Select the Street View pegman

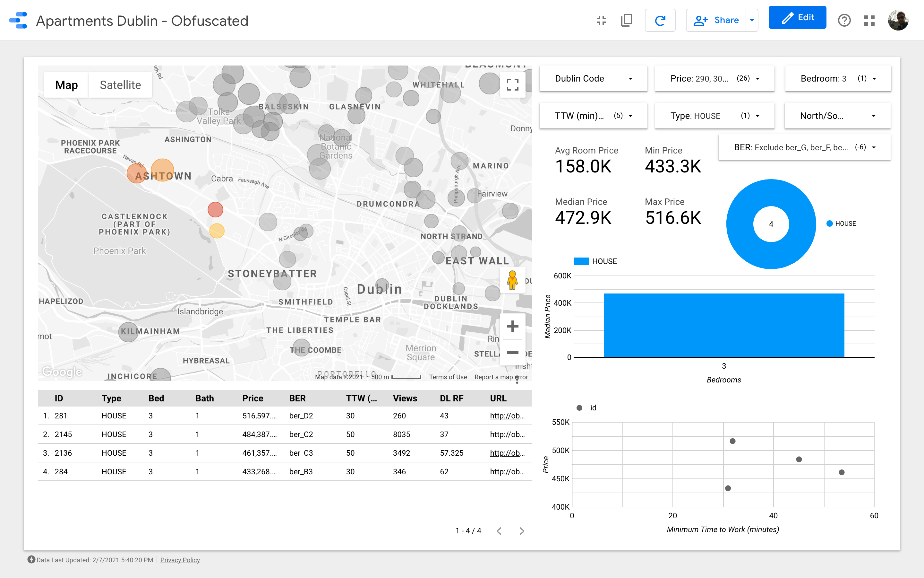point(512,280)
